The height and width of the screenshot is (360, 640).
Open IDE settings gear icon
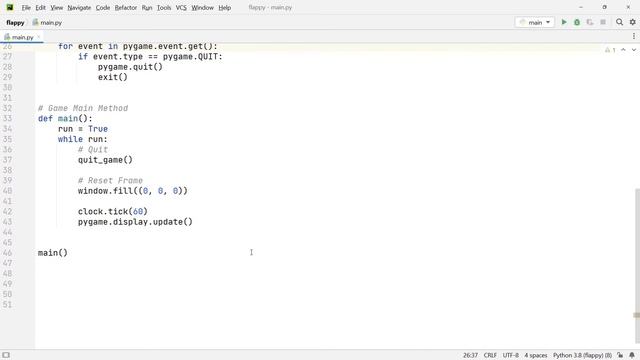click(633, 22)
